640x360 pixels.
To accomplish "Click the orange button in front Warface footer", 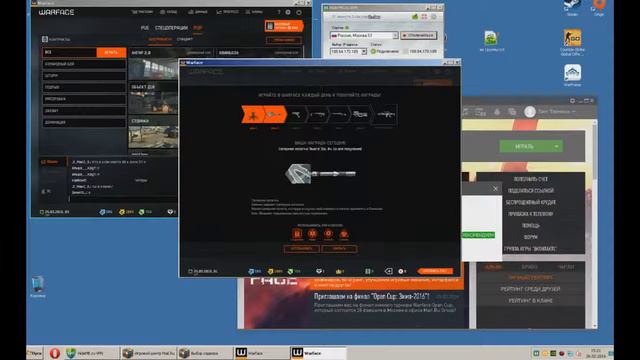I will [435, 271].
